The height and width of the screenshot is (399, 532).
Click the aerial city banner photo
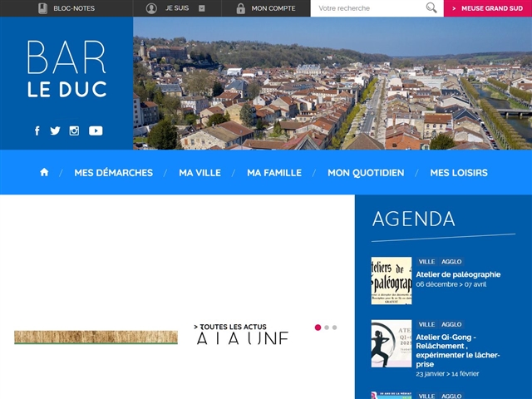[332, 83]
